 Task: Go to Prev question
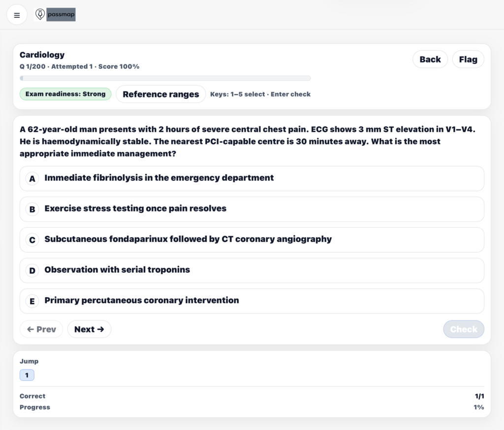click(x=41, y=329)
